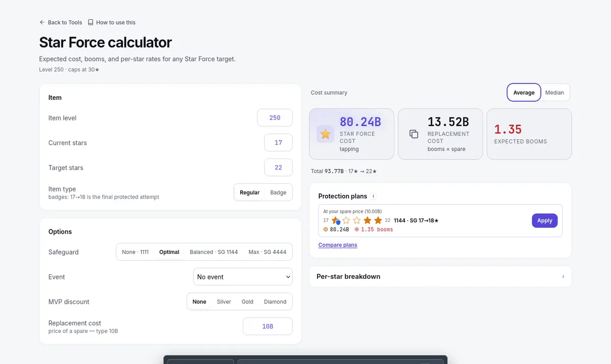The image size is (611, 364).
Task: Click the copy icon in the Replacement Cost card
Action: (x=414, y=134)
